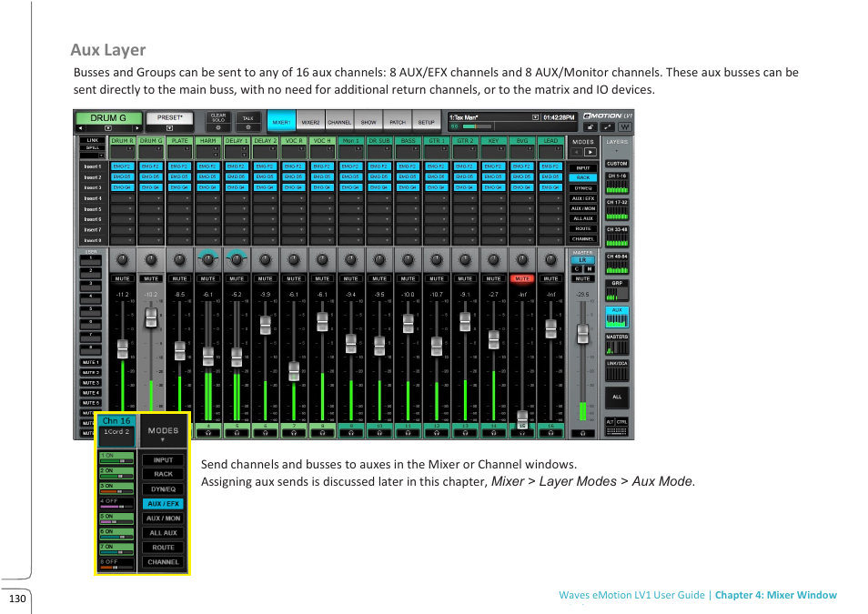The height and width of the screenshot is (614, 868).
Task: Click the Waves W logo button
Action: point(625,126)
